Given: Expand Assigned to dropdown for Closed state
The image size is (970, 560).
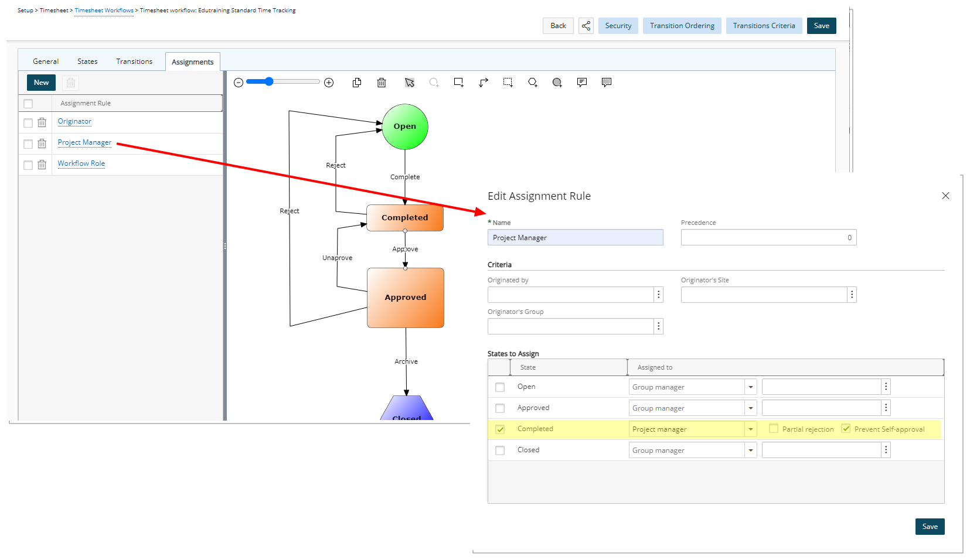Looking at the screenshot, I should (751, 450).
